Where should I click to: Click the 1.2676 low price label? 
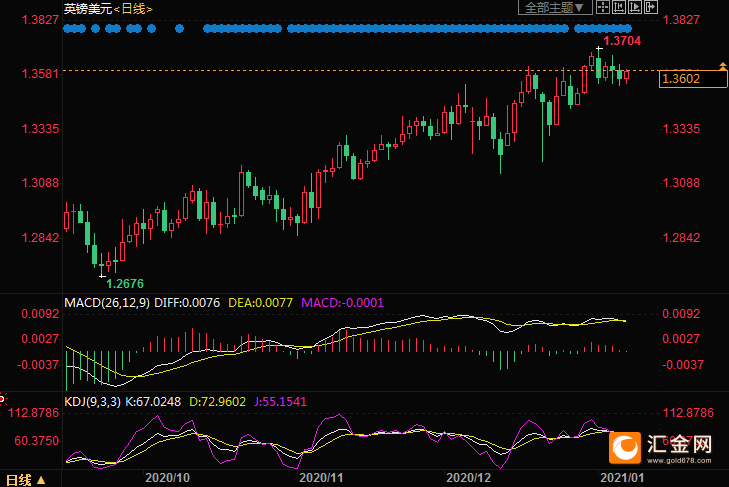pos(125,283)
